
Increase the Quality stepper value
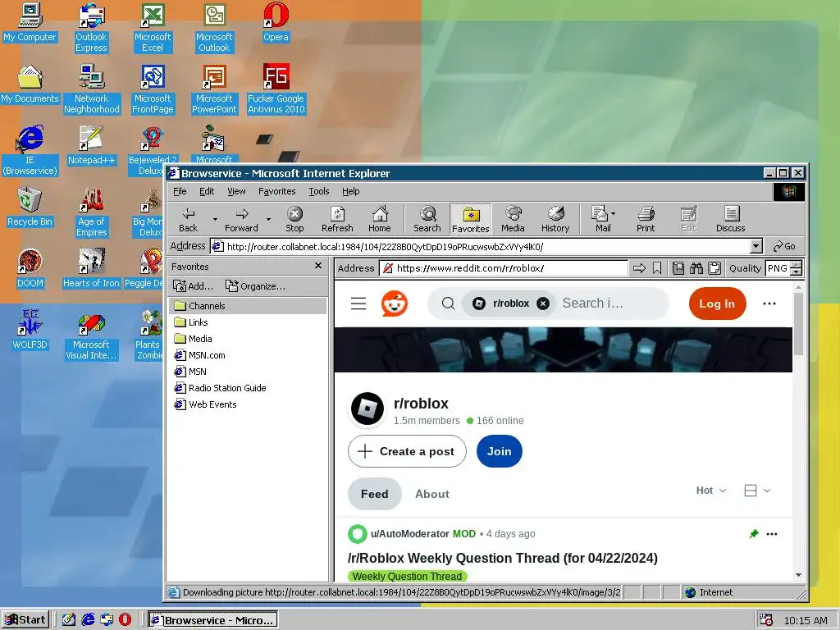[x=797, y=265]
